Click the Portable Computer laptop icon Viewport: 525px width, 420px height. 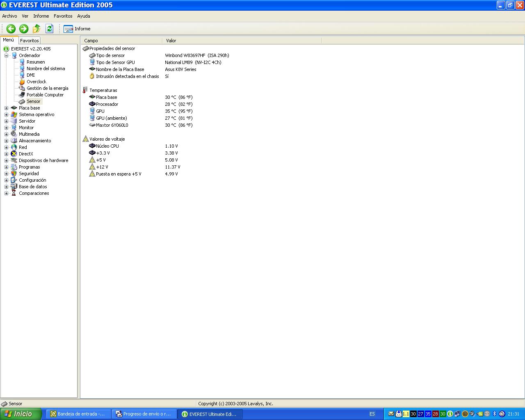(x=22, y=95)
